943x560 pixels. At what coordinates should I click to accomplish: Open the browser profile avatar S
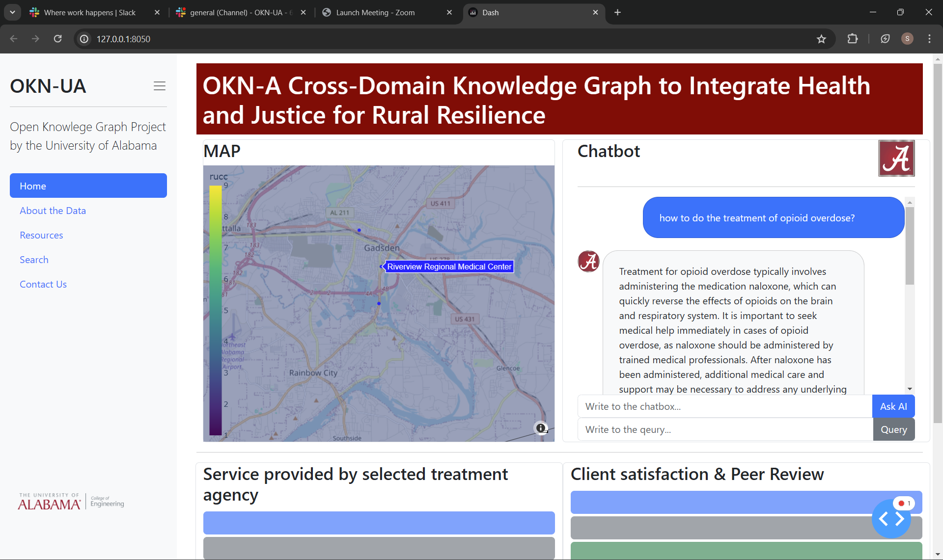[907, 39]
